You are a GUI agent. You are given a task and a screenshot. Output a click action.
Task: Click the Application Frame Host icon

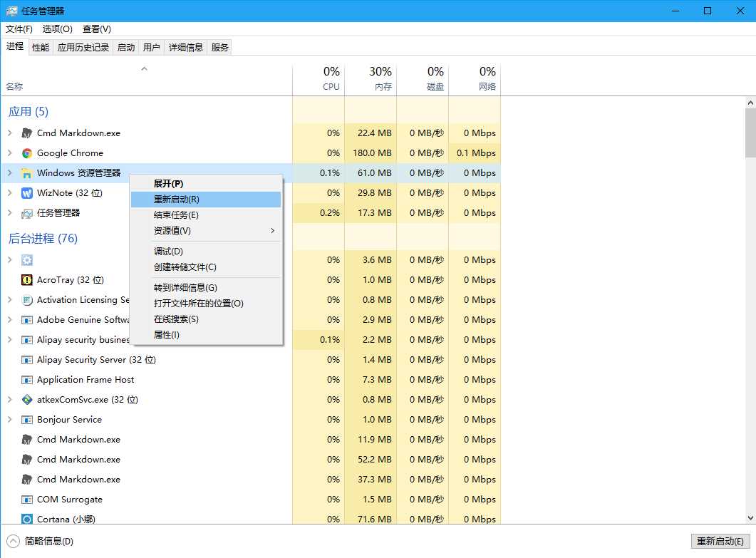27,380
